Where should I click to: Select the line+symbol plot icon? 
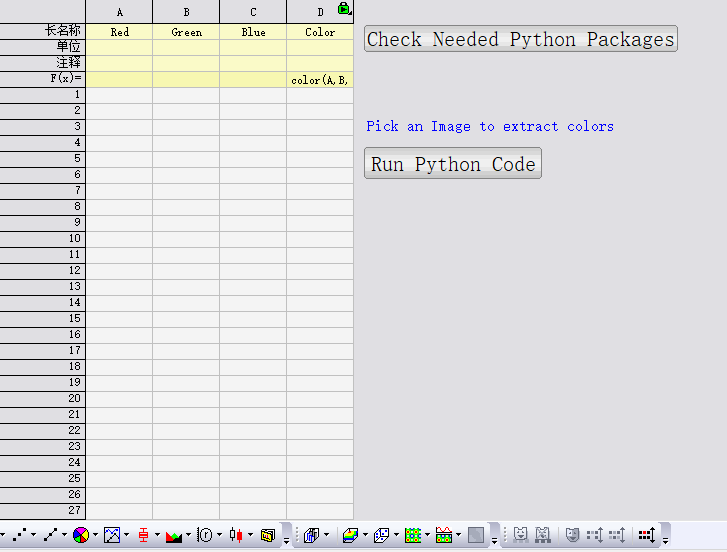click(x=50, y=535)
